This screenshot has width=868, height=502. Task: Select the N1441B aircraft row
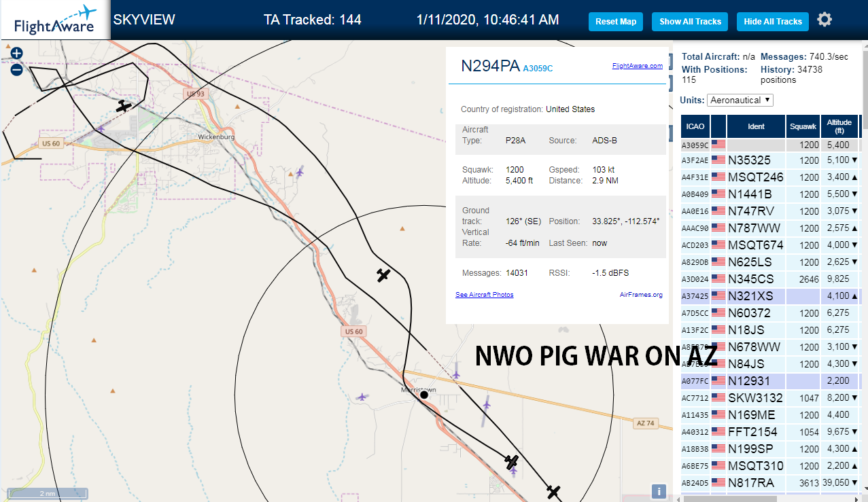[771, 194]
